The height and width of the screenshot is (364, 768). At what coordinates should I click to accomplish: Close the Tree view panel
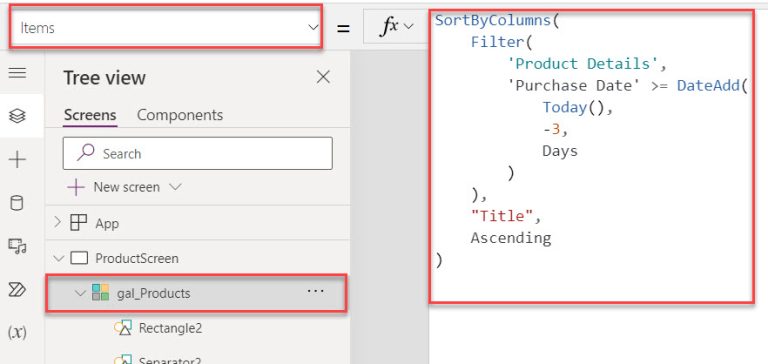[x=323, y=77]
